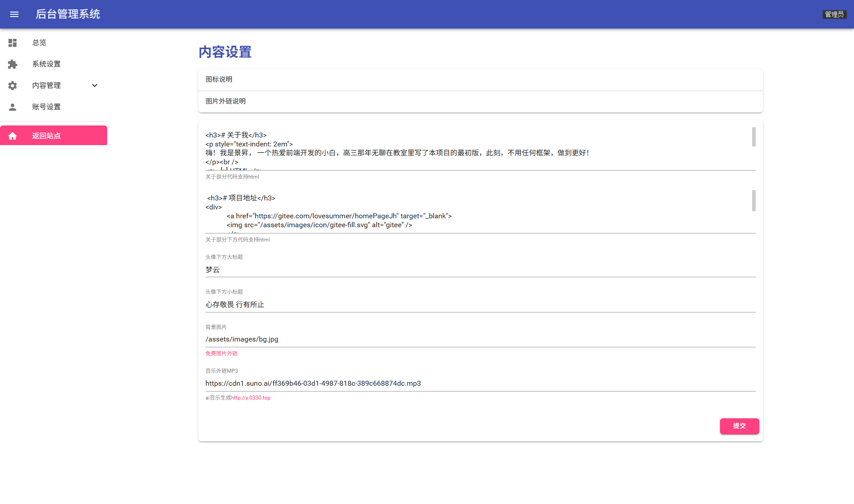This screenshot has width=854, height=504.
Task: Open the hamburger navigation menu
Action: 14,14
